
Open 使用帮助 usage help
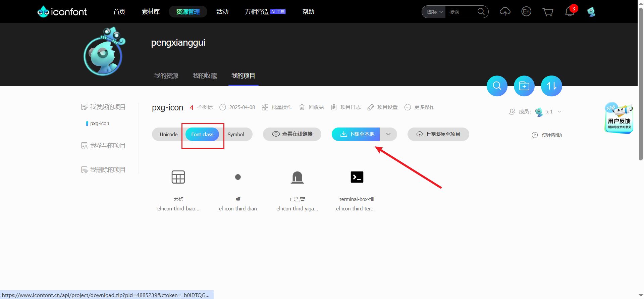click(x=547, y=135)
